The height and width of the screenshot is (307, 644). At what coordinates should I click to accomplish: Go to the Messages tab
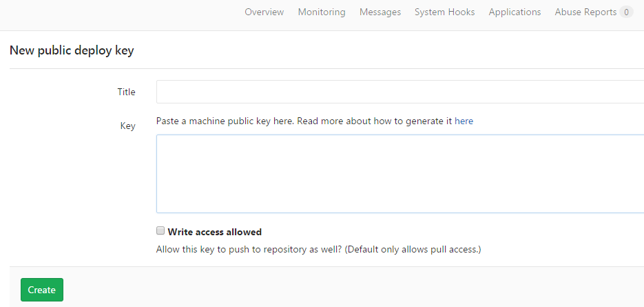pyautogui.click(x=380, y=12)
